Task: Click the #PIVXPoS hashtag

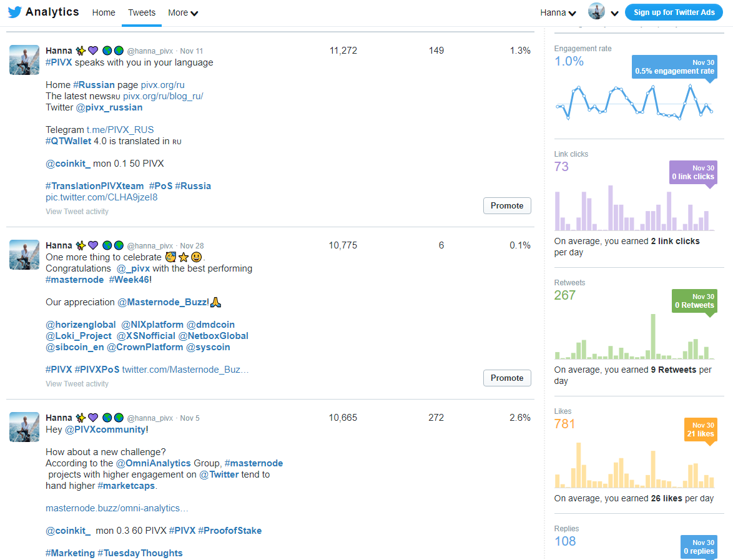Action: [x=97, y=370]
